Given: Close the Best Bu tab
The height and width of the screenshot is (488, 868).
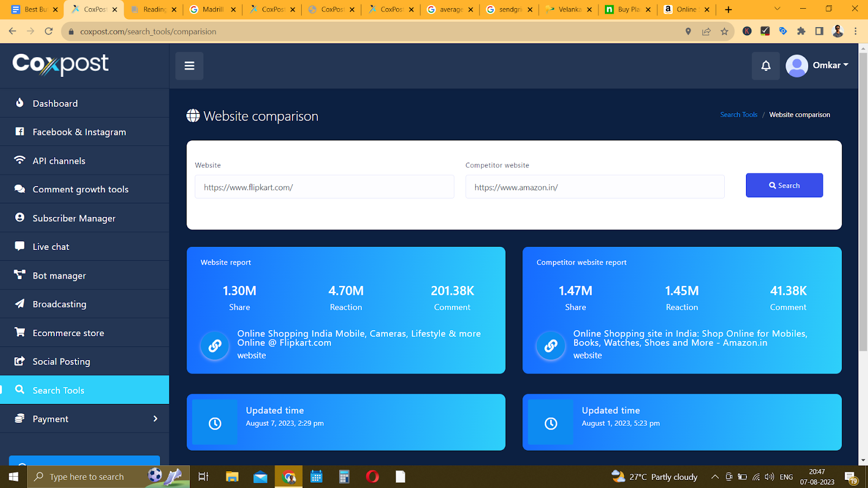Looking at the screenshot, I should point(55,9).
